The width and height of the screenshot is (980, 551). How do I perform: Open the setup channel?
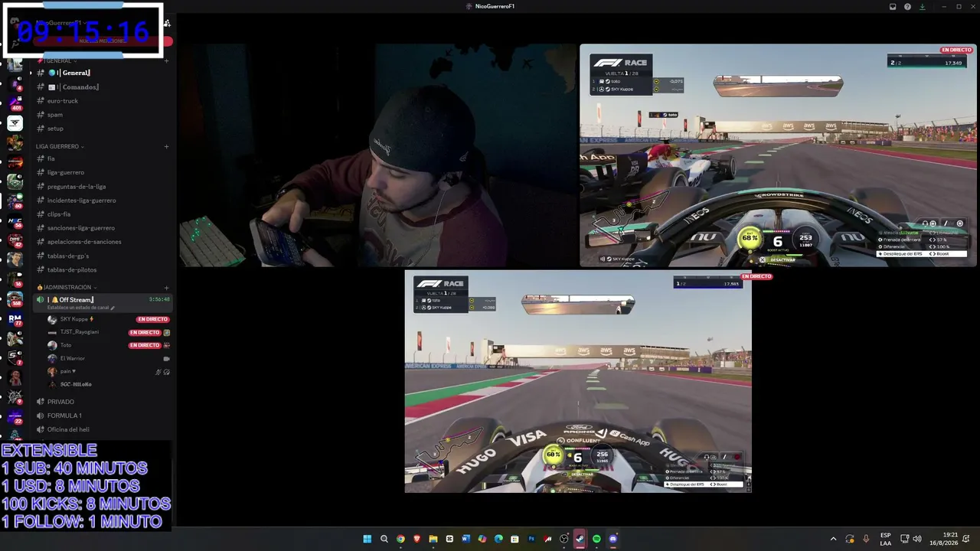point(103,129)
